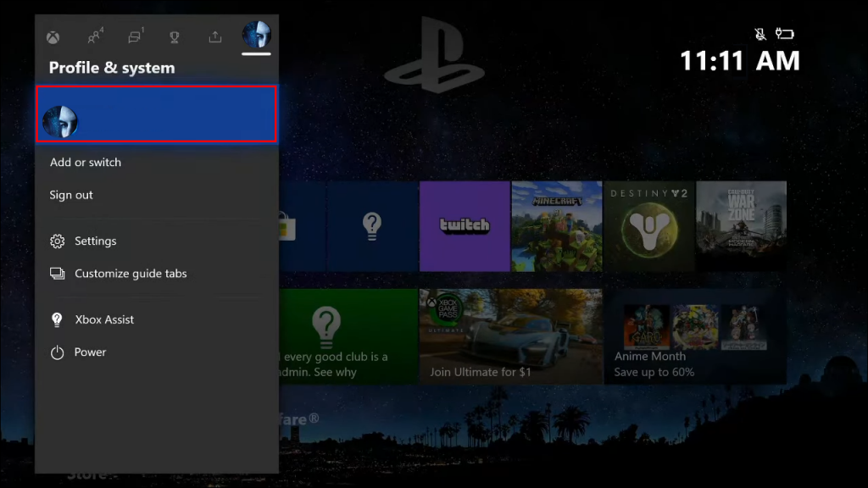
Task: View achievements via the trophy icon
Action: tap(174, 37)
